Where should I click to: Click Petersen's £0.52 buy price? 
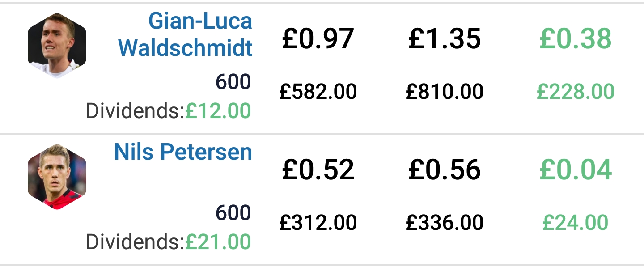click(x=318, y=170)
